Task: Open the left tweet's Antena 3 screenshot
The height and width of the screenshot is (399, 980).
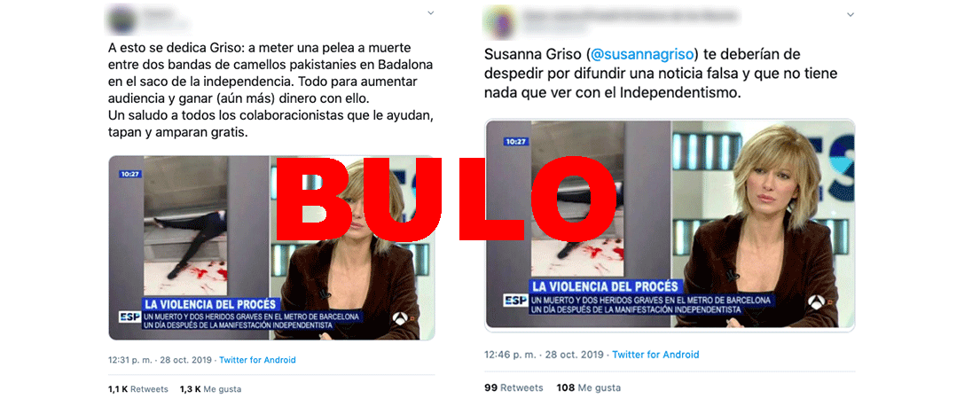Action: pos(271,247)
